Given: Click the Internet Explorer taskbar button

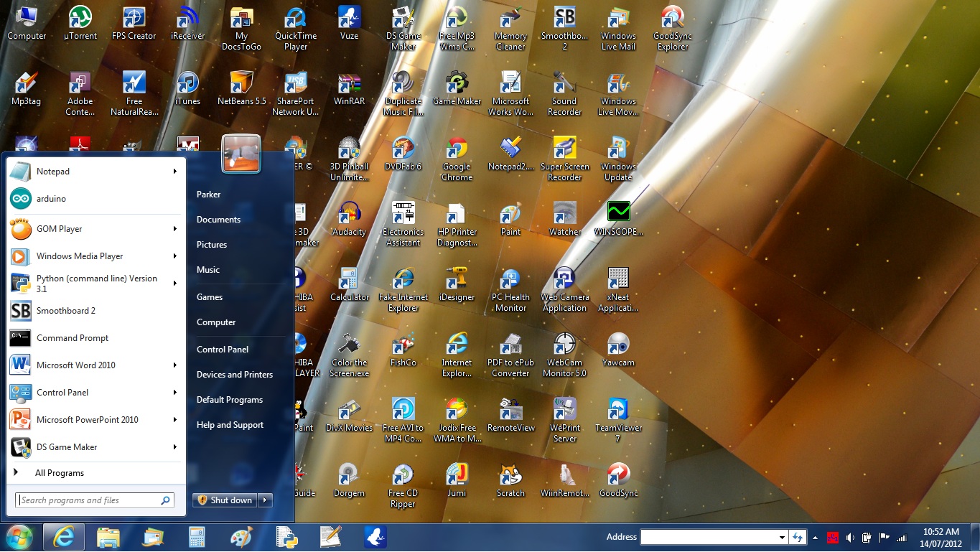Looking at the screenshot, I should coord(63,537).
